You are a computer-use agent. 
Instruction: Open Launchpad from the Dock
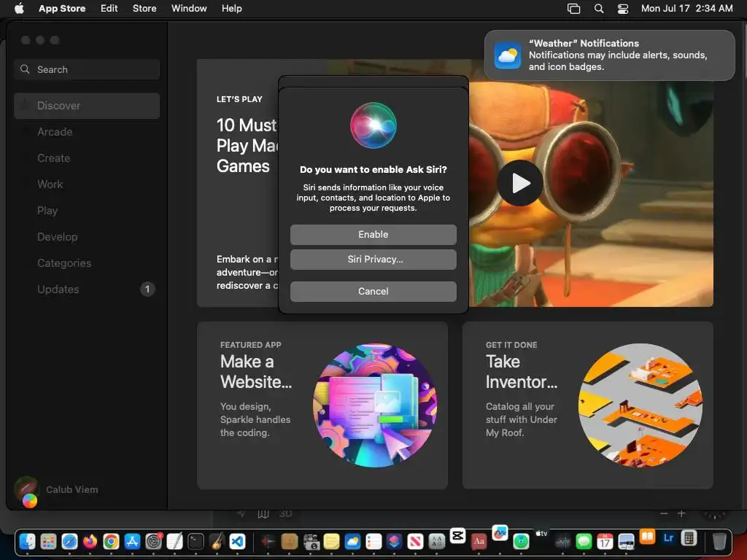point(48,542)
